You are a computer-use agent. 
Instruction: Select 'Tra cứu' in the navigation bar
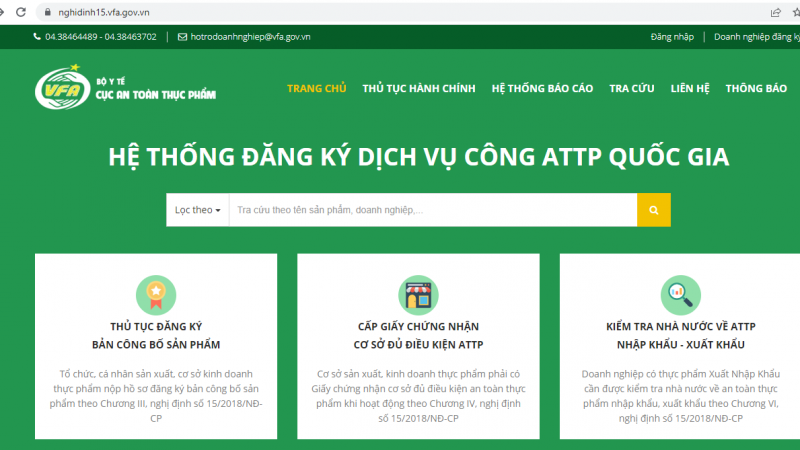pos(631,88)
